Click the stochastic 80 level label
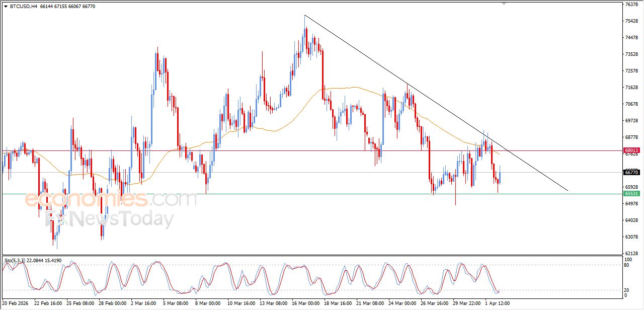This screenshot has width=644, height=310. coord(627,265)
